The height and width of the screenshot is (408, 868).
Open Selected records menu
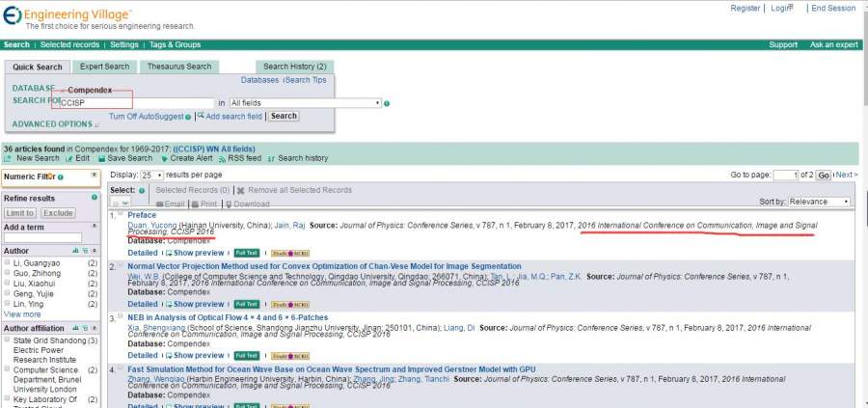tap(69, 44)
